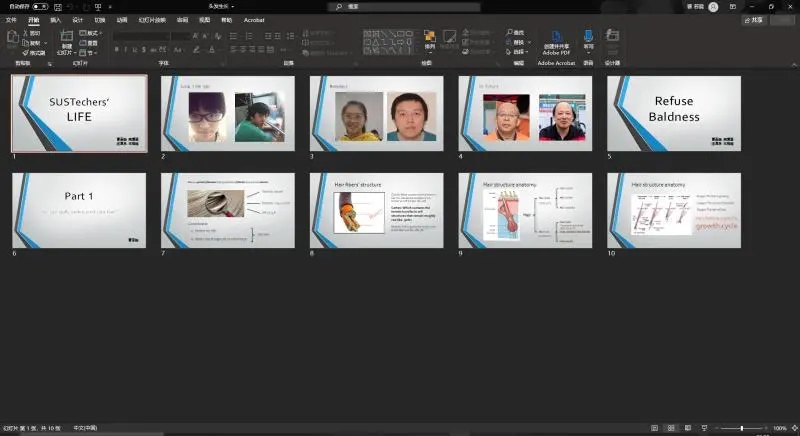Image resolution: width=800 pixels, height=436 pixels.
Task: Click the Find (查找) button
Action: 515,33
